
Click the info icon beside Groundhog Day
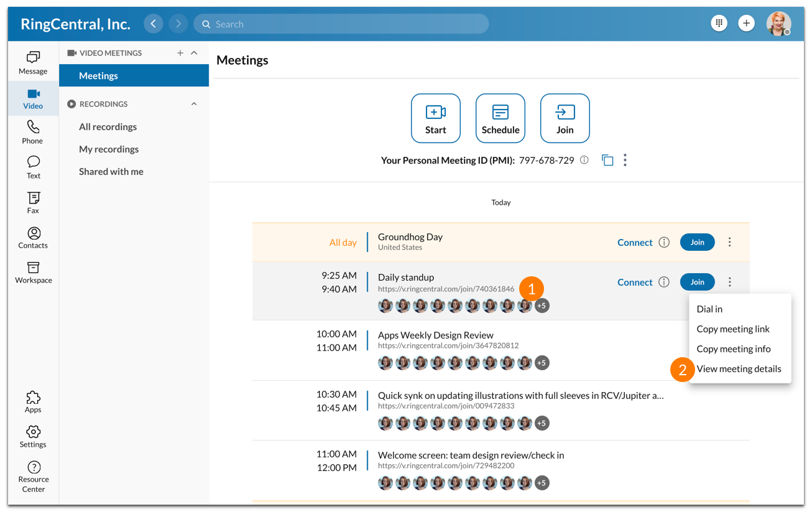pos(664,243)
